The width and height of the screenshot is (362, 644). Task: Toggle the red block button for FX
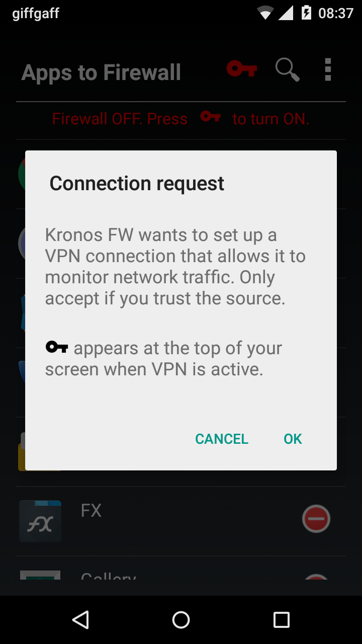tap(316, 519)
